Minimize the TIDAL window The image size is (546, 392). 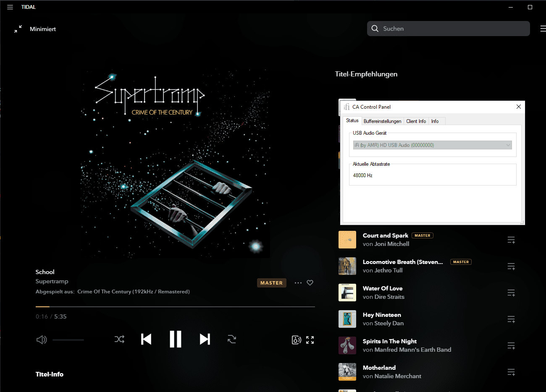coord(511,7)
